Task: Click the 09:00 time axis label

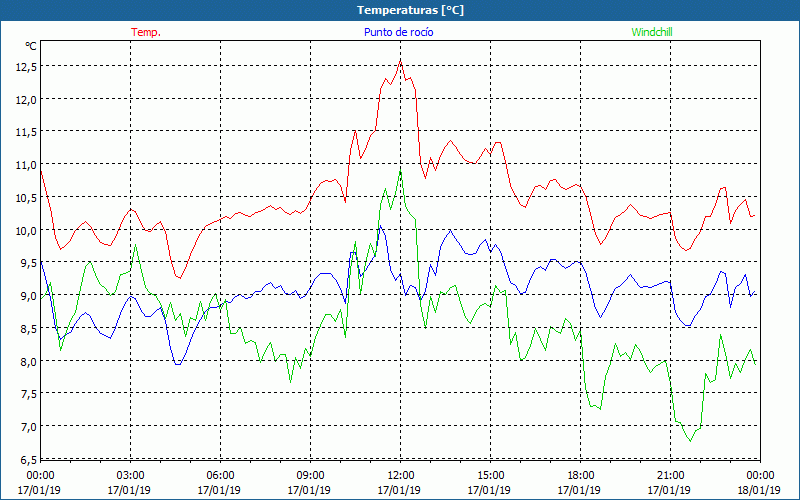Action: pos(309,476)
